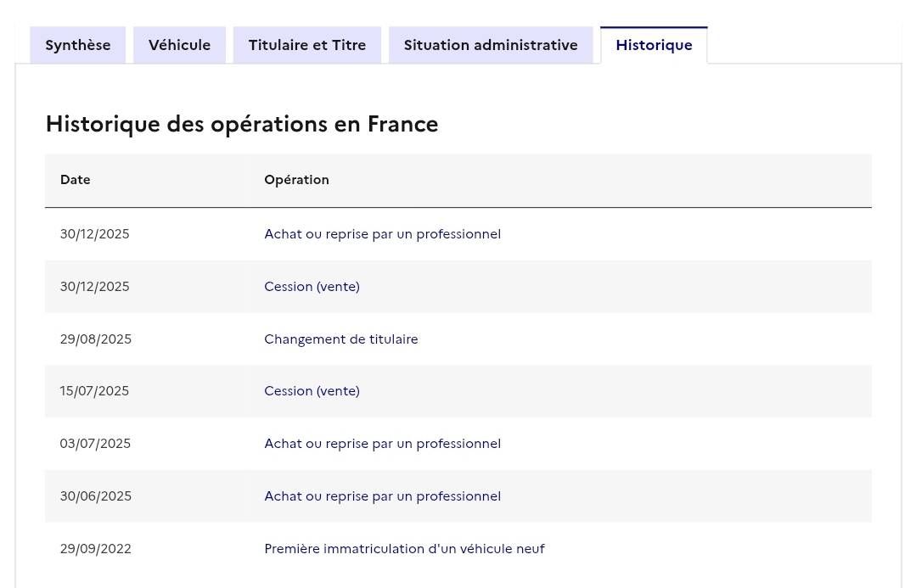916x588 pixels.
Task: Click the Historique tab
Action: pyautogui.click(x=654, y=45)
